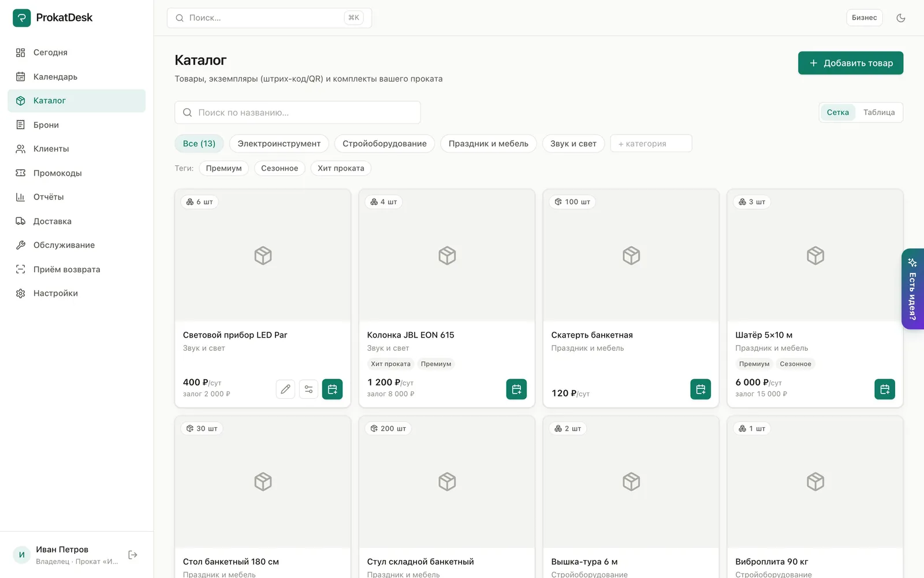Switch to the Сетка view

837,113
